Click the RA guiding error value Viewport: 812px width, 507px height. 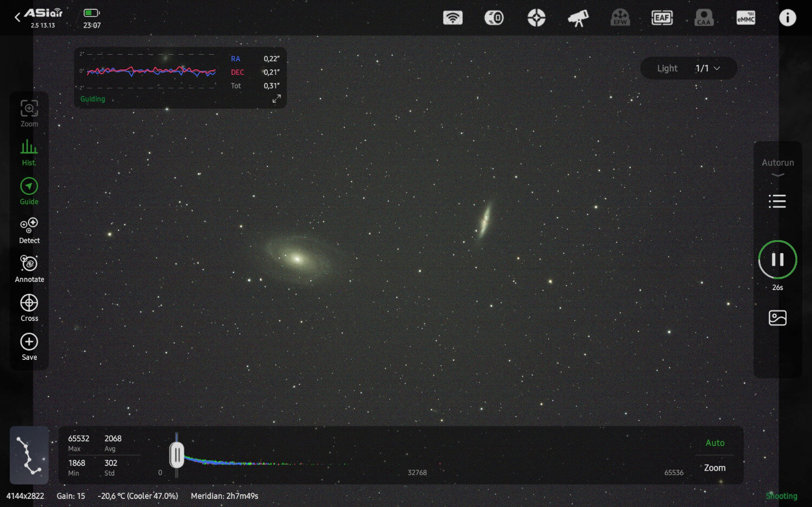(271, 58)
